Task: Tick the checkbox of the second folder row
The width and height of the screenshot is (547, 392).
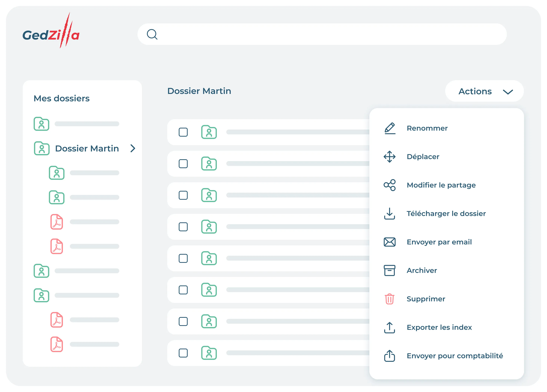Action: tap(183, 164)
